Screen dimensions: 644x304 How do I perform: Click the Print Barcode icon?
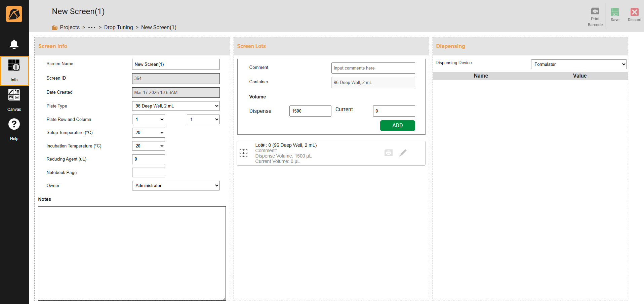595,11
